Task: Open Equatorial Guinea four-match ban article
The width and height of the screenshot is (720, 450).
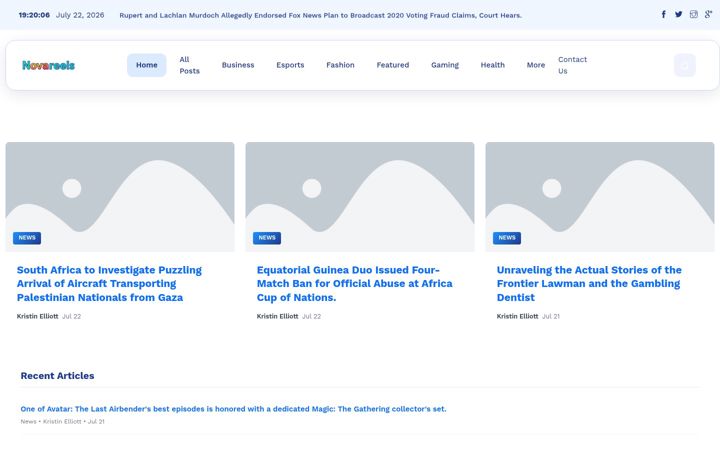Action: [x=354, y=283]
